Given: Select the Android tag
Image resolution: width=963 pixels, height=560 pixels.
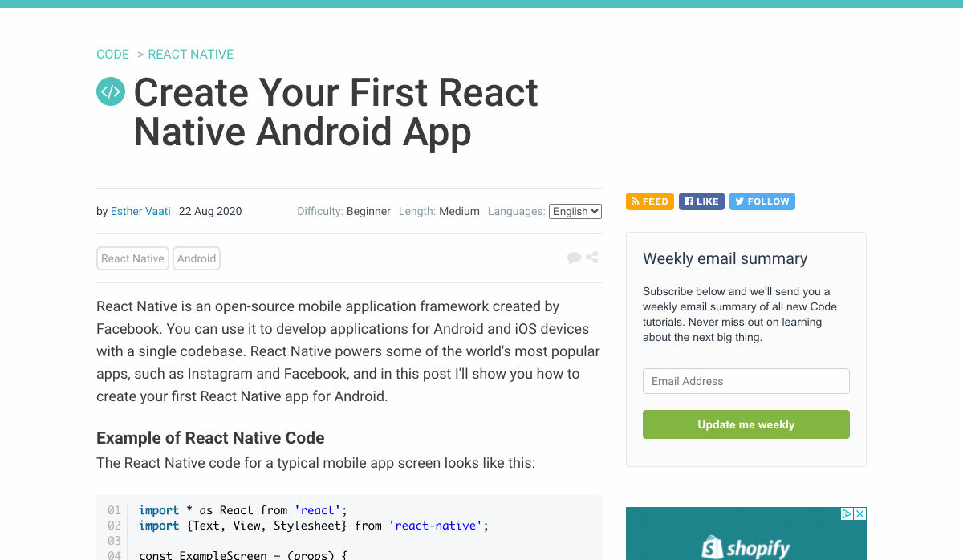Looking at the screenshot, I should point(197,258).
